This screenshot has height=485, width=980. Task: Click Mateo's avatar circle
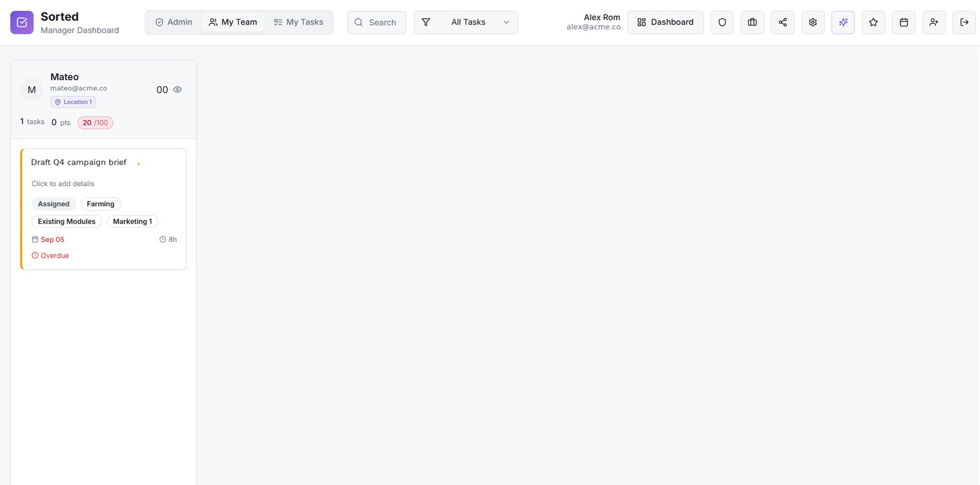(x=32, y=89)
